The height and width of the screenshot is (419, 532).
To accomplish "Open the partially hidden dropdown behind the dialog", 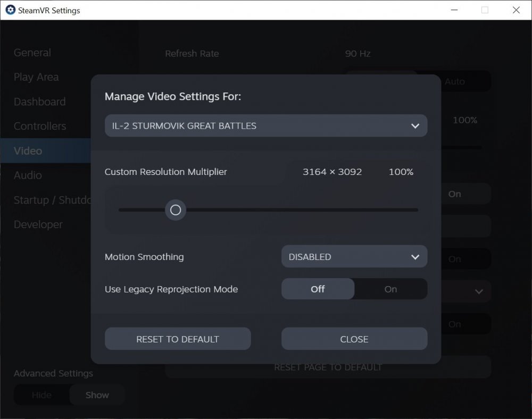I will tap(478, 291).
